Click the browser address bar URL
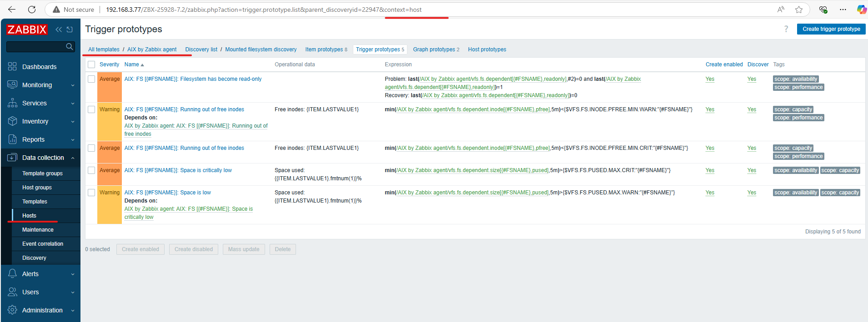 pyautogui.click(x=264, y=10)
